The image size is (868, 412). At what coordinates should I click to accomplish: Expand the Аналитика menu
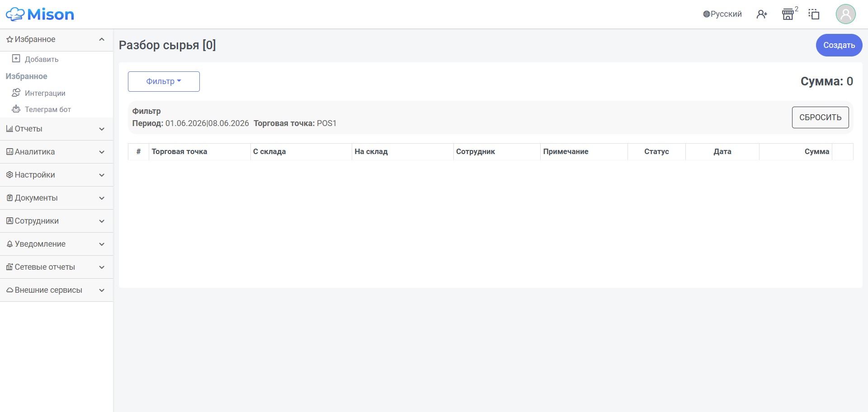tap(57, 152)
